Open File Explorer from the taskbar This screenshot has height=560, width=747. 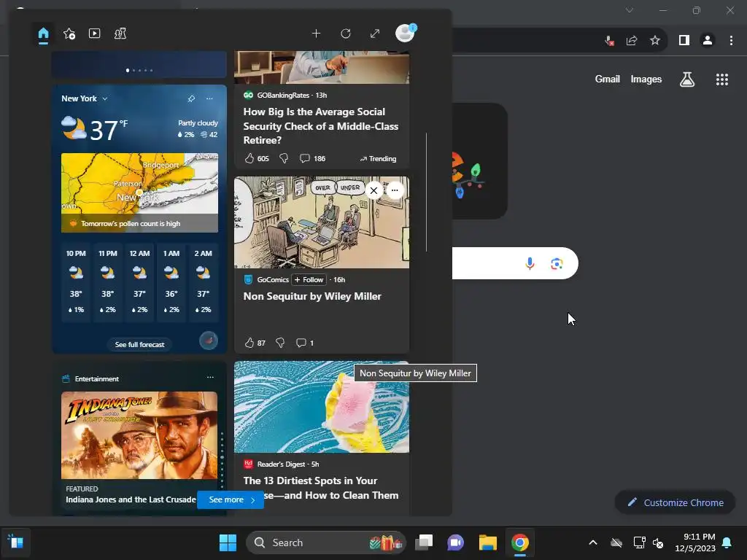pyautogui.click(x=488, y=542)
